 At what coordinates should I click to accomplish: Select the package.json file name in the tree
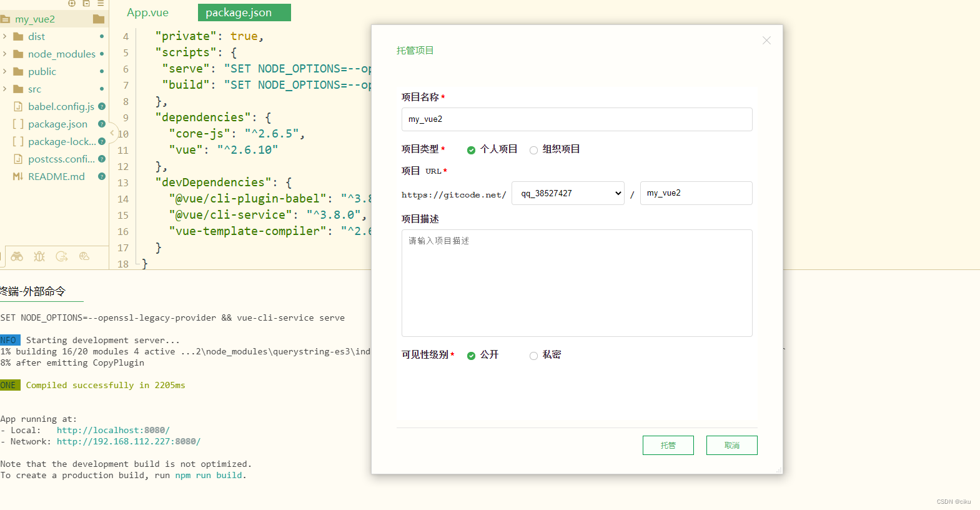57,124
